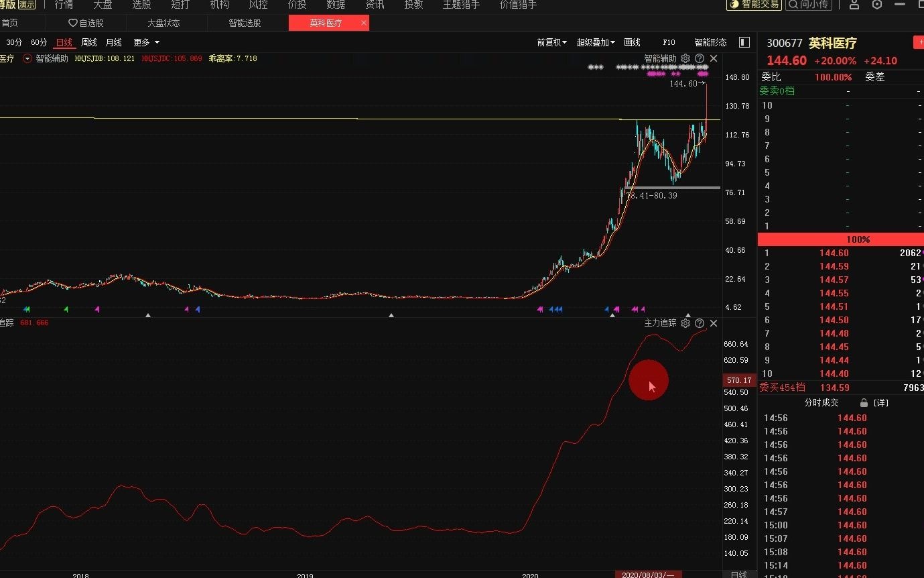This screenshot has height=578, width=924.
Task: Open the F10 company info
Action: (x=669, y=42)
